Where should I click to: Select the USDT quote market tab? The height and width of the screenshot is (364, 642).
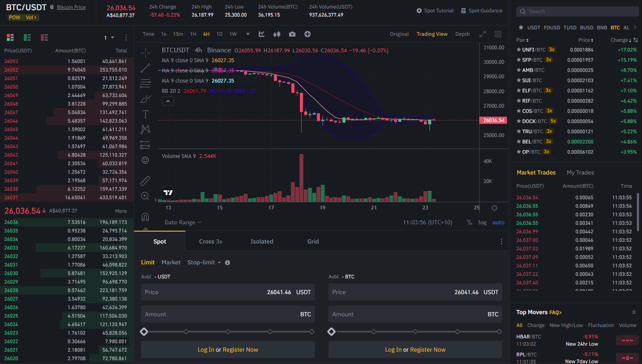tap(534, 28)
